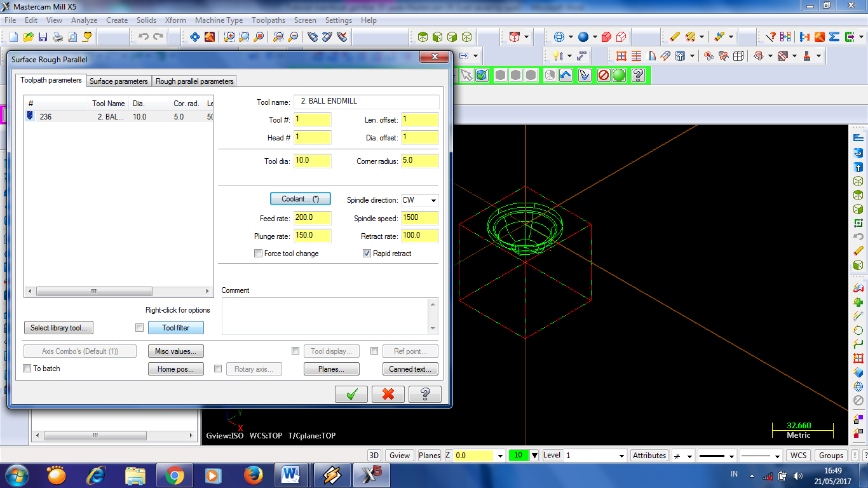
Task: Toggle the checkbox beside Tool filter
Action: pyautogui.click(x=140, y=328)
